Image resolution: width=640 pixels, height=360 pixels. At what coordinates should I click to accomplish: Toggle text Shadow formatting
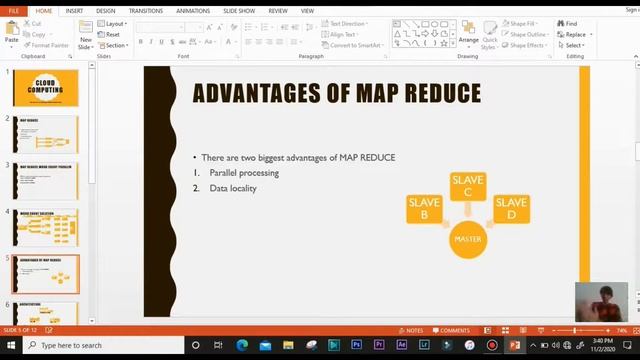172,42
